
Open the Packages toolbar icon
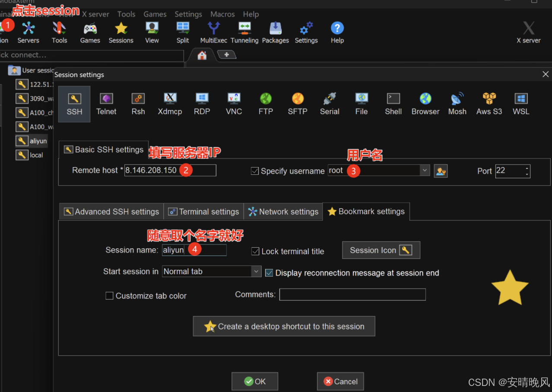[x=276, y=33]
